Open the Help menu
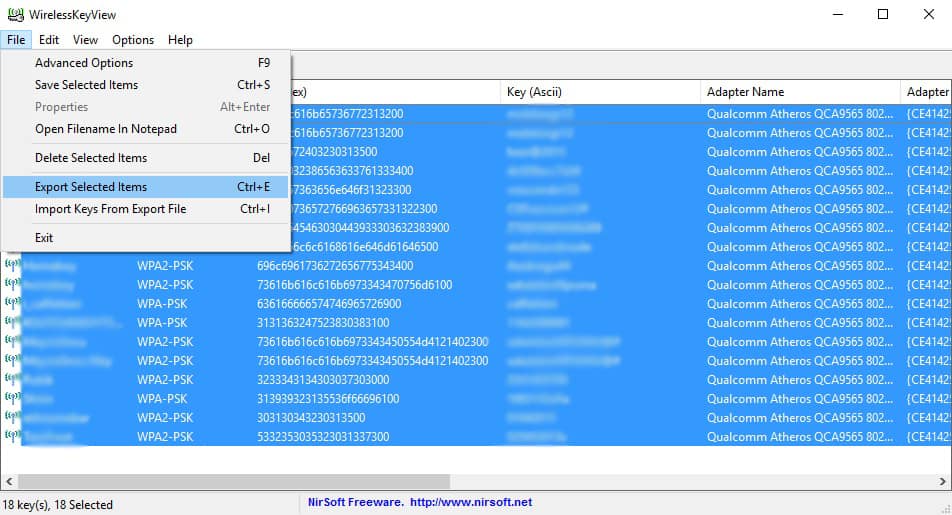This screenshot has height=515, width=952. point(180,40)
